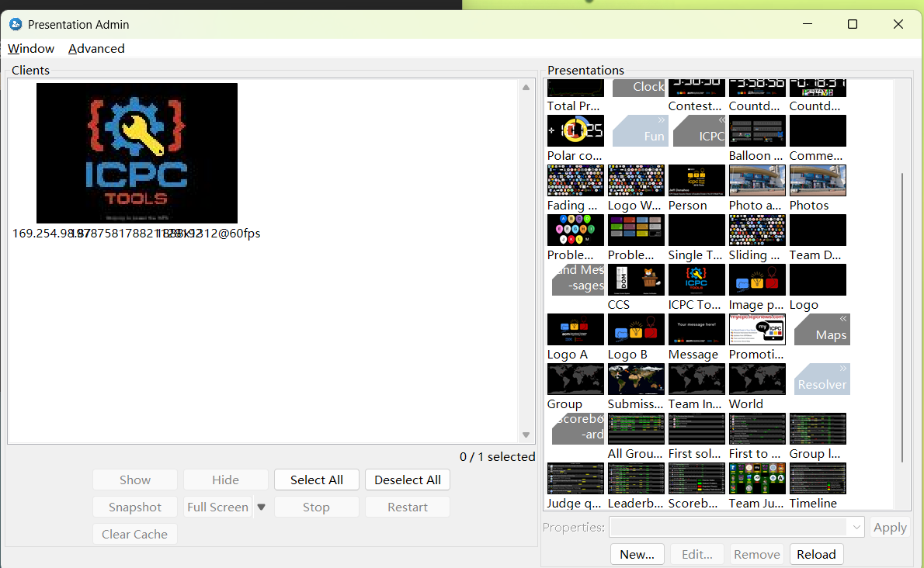Viewport: 924px width, 568px height.
Task: Select the Timeline scoreboard presentation
Action: coord(818,479)
